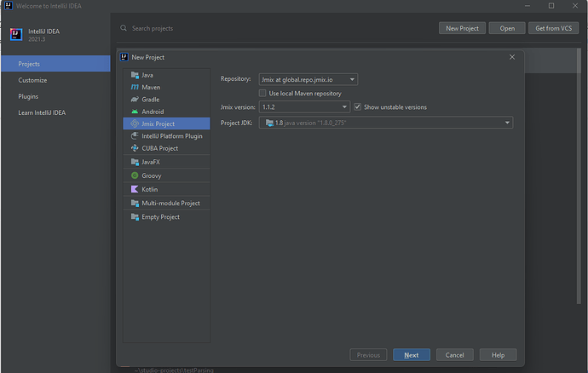Click the Java folder icon in project list
Screen dimensions: 588x373
(135, 75)
